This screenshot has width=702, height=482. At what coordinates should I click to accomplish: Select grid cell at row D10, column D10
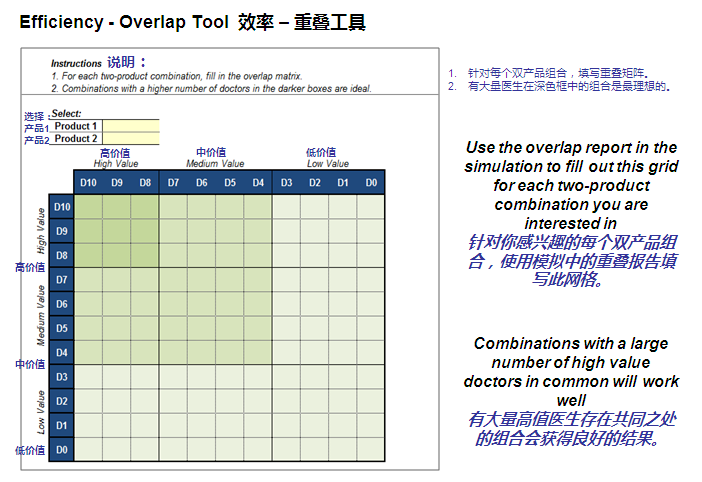click(x=88, y=207)
